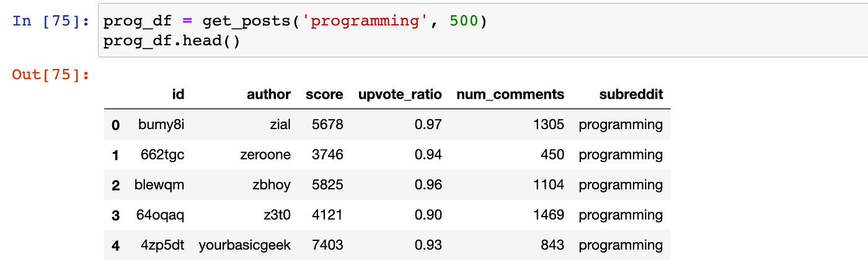The height and width of the screenshot is (262, 868).
Task: Click the upvote ratio 0.96
Action: coord(429,185)
